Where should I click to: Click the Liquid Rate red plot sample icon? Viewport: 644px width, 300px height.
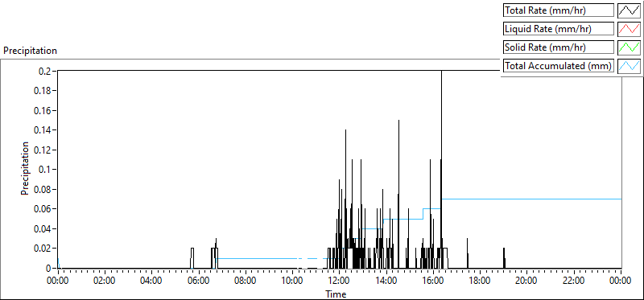630,29
